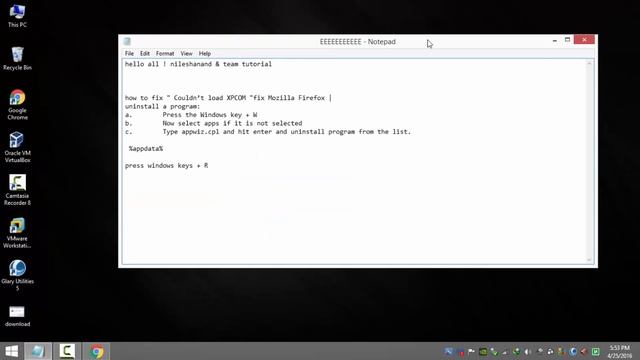Image resolution: width=640 pixels, height=360 pixels.
Task: Maximize the Notepad window
Action: (x=567, y=40)
